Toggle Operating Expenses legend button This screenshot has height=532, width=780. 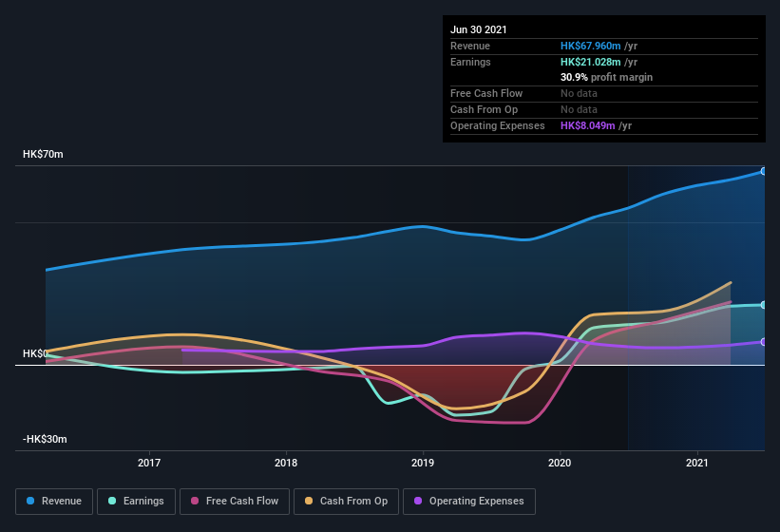pos(469,502)
